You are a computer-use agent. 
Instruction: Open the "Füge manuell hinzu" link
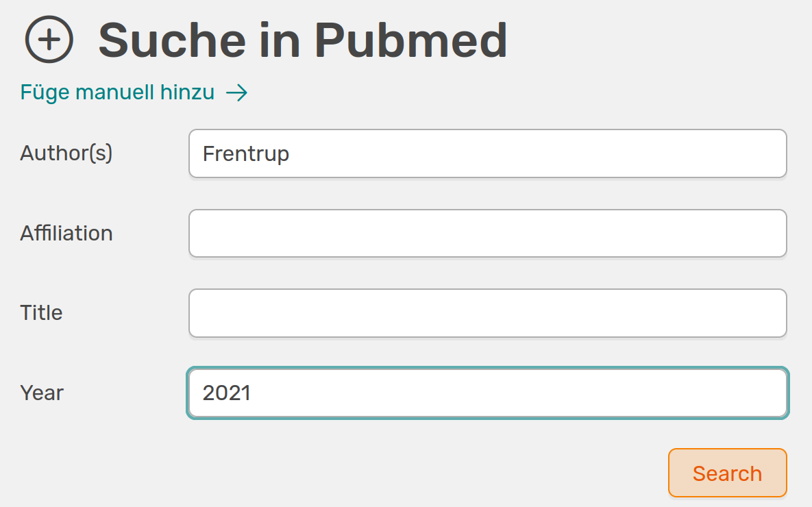tap(117, 92)
